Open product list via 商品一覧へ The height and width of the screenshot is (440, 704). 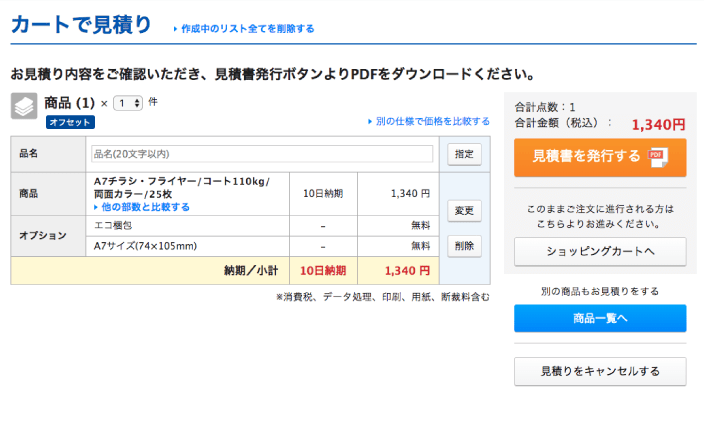pyautogui.click(x=599, y=318)
